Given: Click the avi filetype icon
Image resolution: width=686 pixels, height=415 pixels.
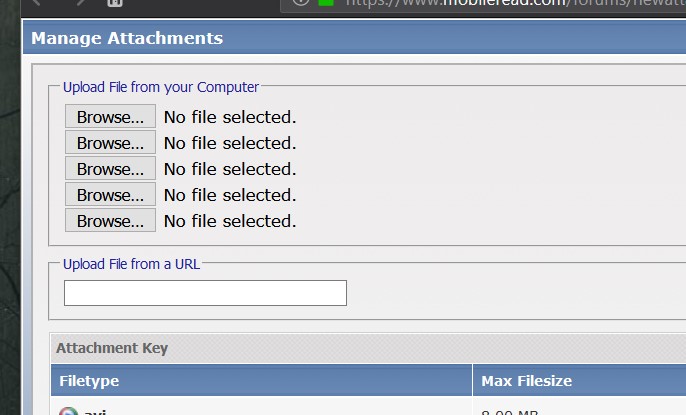Looking at the screenshot, I should pyautogui.click(x=68, y=412).
